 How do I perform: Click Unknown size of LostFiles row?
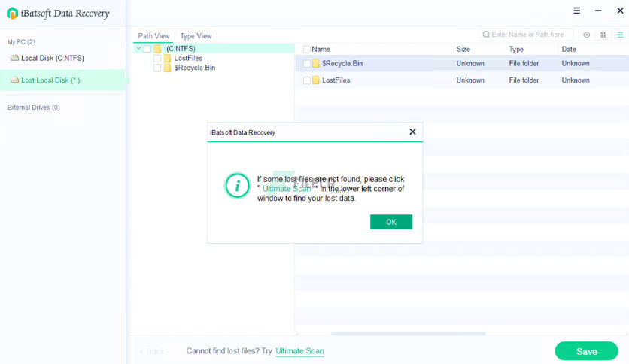tap(470, 80)
